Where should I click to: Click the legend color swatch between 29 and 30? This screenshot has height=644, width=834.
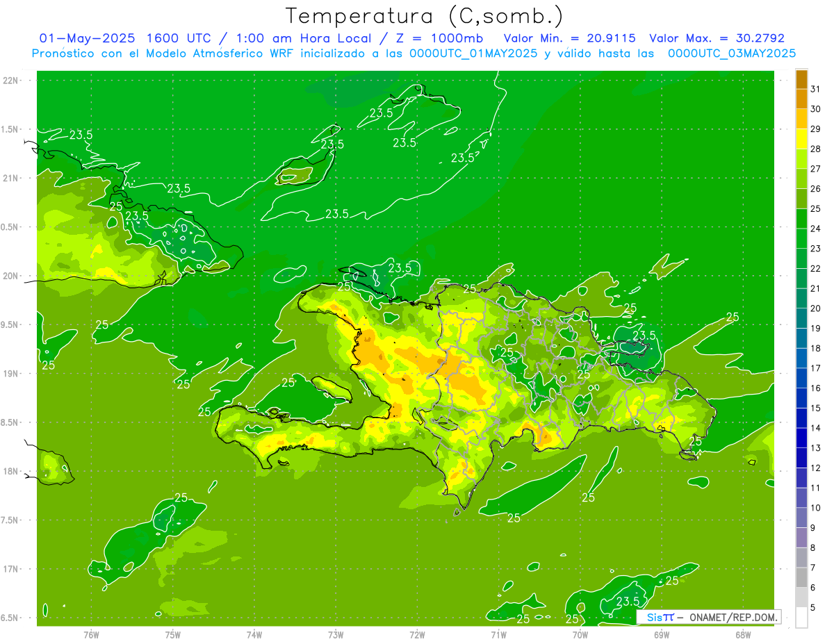pyautogui.click(x=801, y=119)
